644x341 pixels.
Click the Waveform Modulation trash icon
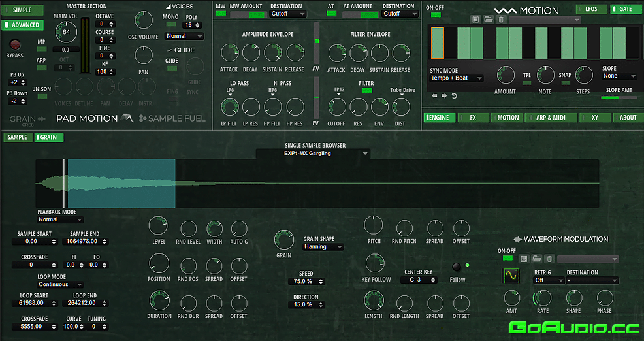point(549,259)
